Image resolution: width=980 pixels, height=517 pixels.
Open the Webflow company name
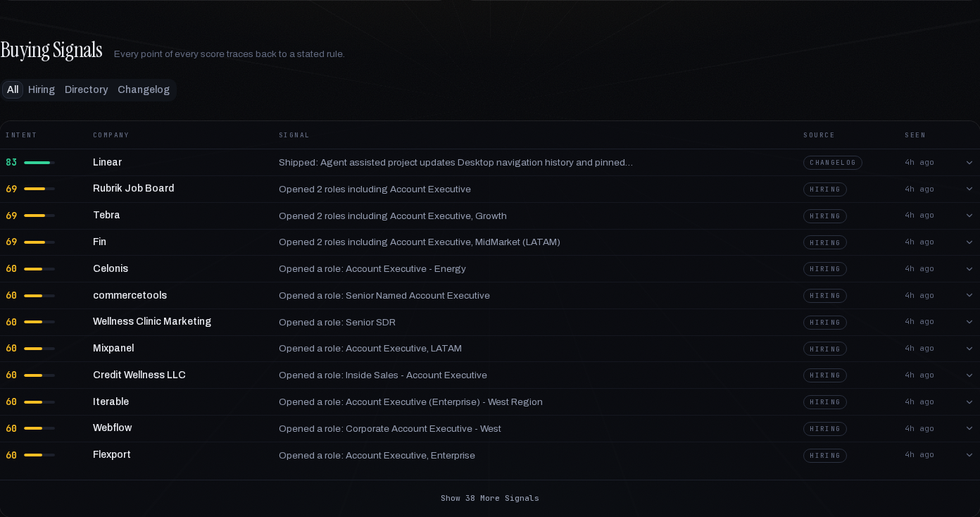[x=112, y=428]
